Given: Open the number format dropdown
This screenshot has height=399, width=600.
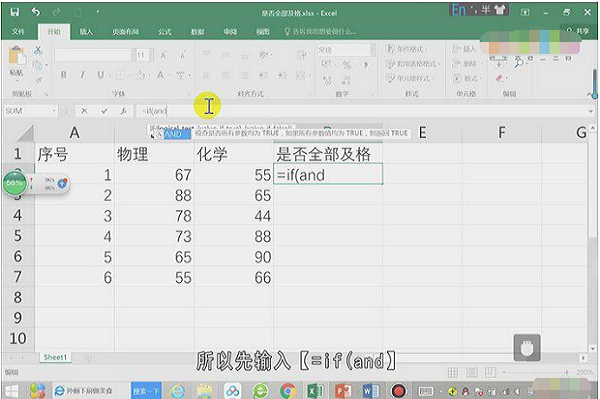Looking at the screenshot, I should [372, 50].
